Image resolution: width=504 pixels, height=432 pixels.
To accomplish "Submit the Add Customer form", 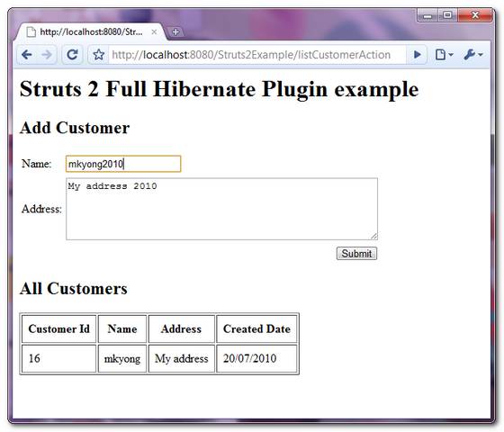I will [356, 254].
